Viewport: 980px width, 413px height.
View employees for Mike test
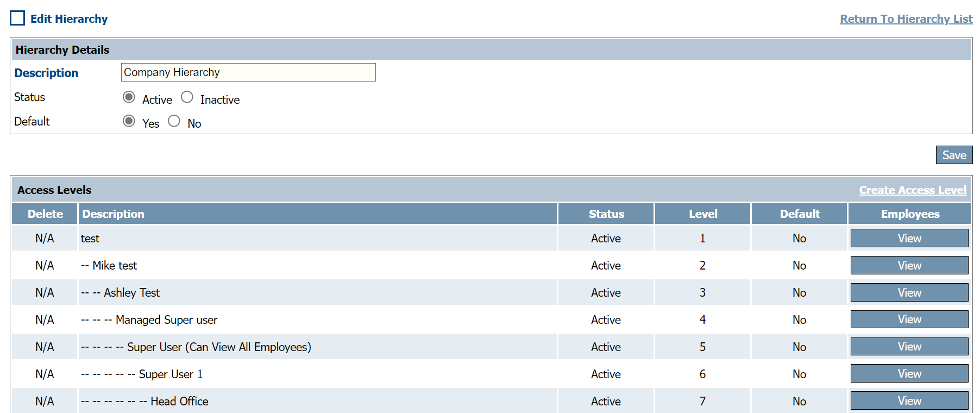pos(909,265)
